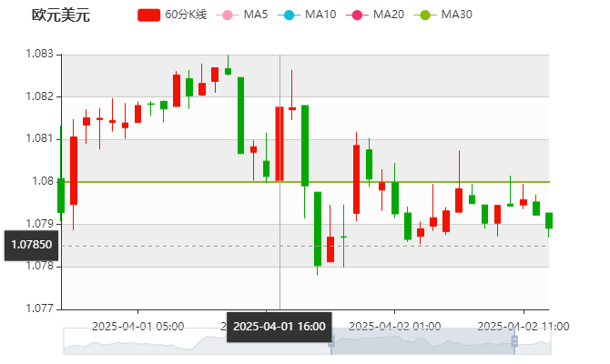
Task: Click the last green candle at right edge
Action: pos(549,220)
